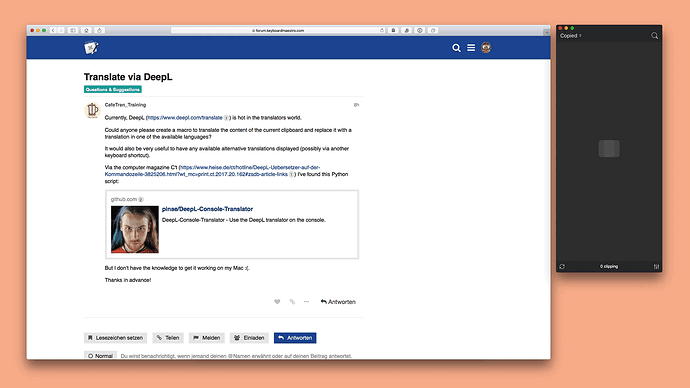Click the Einladen button
The height and width of the screenshot is (388, 690).
(249, 338)
